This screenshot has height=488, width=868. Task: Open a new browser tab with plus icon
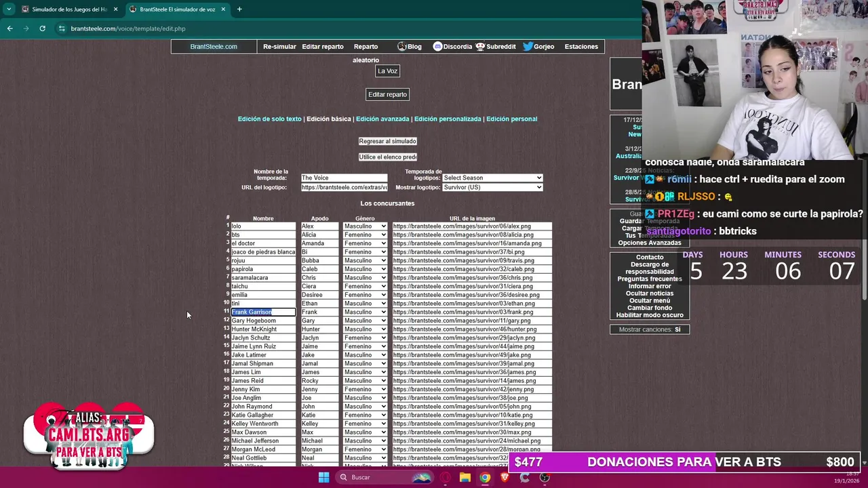[x=239, y=9]
